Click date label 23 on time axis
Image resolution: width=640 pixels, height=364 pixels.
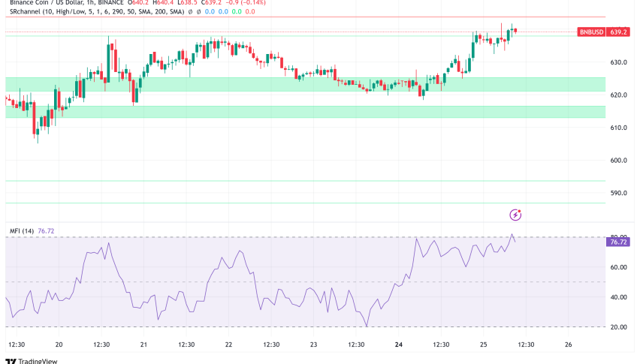(x=313, y=344)
